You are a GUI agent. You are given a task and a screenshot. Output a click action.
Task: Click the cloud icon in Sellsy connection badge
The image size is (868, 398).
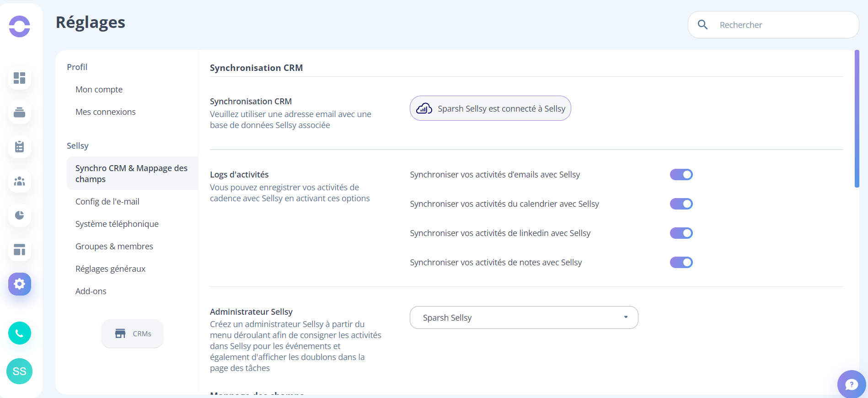click(424, 108)
